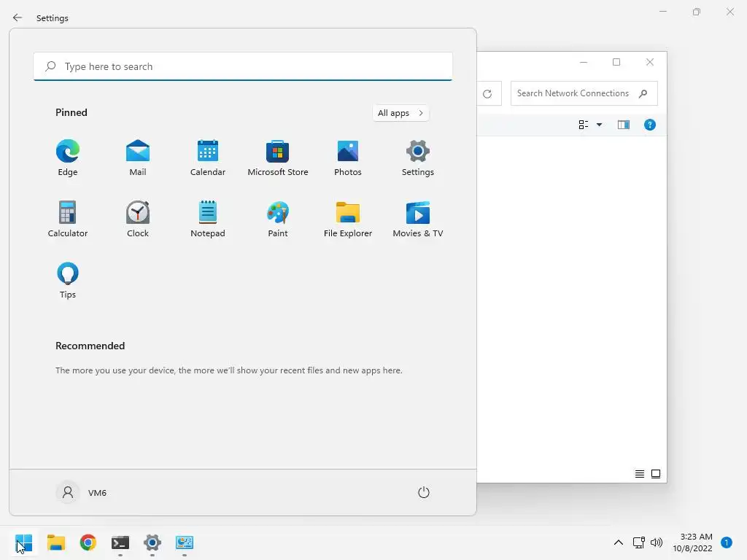Open Help in Network Connections
Screen dimensions: 747x560
coord(650,125)
